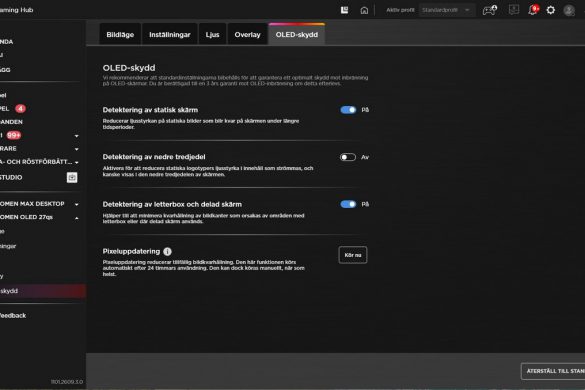Click the Pixeluppdatering heading text
The height and width of the screenshot is (390, 585).
(131, 252)
